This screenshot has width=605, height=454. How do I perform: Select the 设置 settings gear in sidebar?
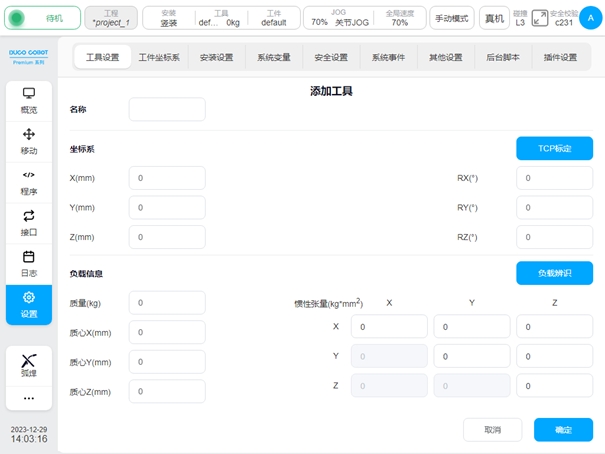[29, 304]
